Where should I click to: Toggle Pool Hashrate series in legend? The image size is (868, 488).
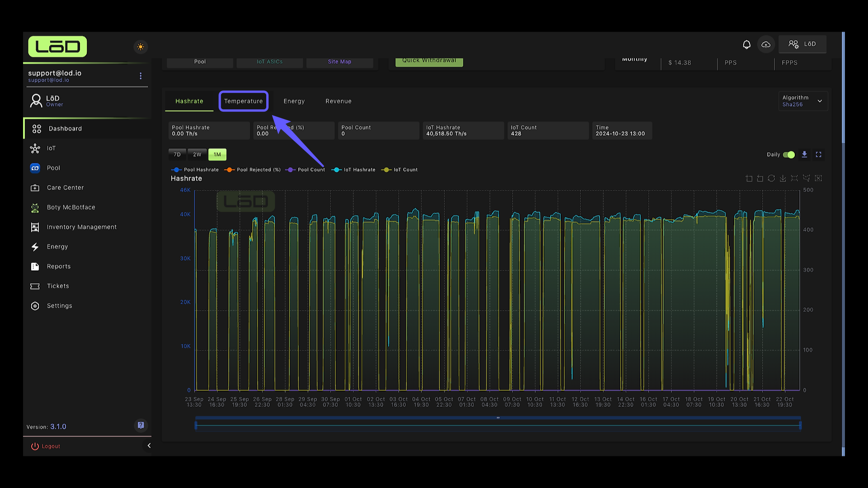coord(195,170)
